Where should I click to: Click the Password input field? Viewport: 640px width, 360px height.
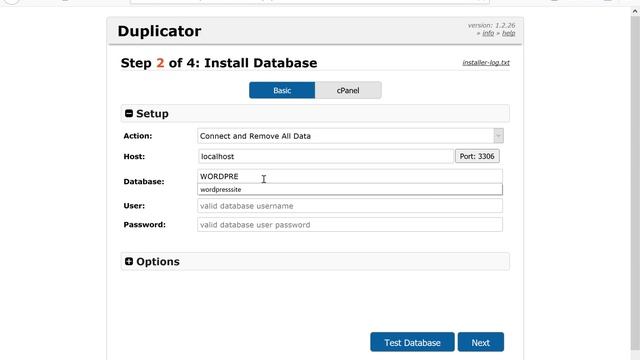(350, 224)
